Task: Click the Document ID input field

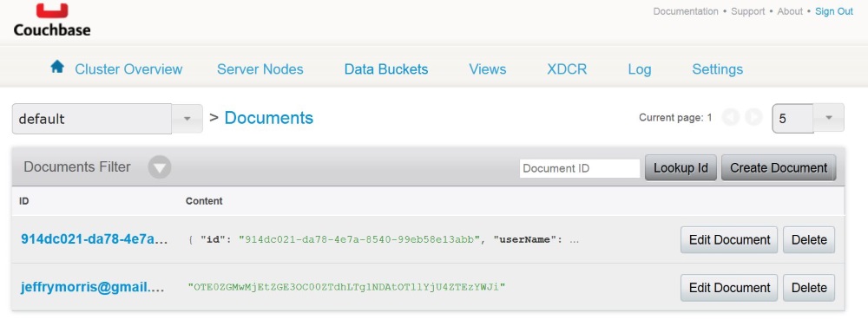Action: pos(580,168)
